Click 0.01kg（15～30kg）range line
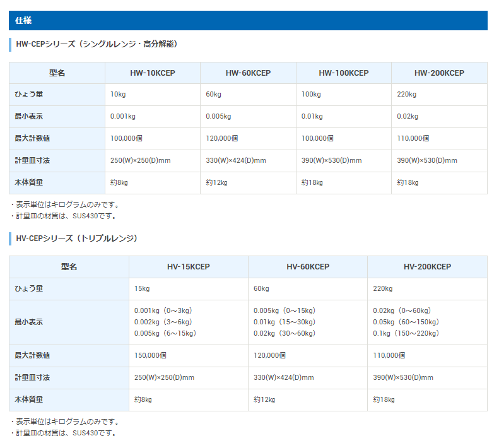 (x=285, y=322)
